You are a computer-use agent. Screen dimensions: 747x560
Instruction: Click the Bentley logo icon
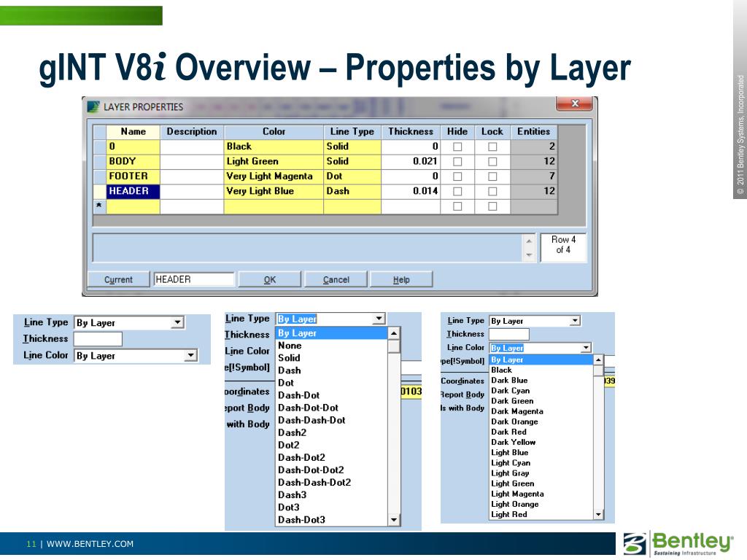coord(635,544)
